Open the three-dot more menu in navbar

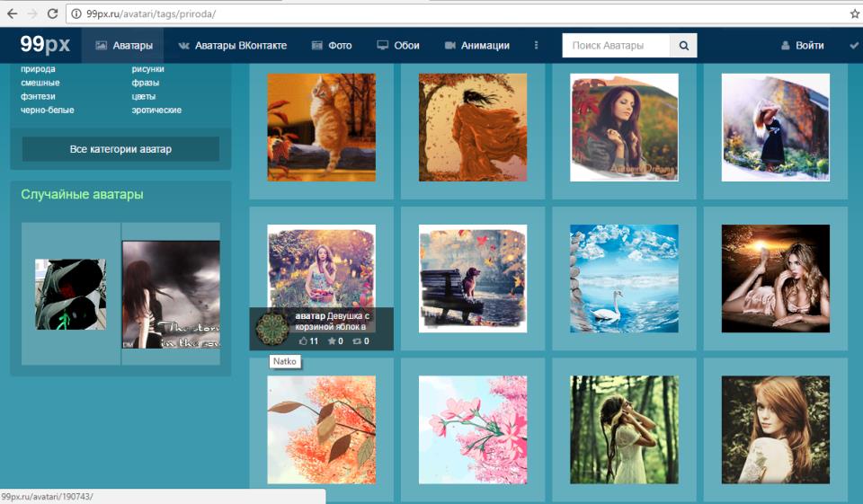(537, 46)
